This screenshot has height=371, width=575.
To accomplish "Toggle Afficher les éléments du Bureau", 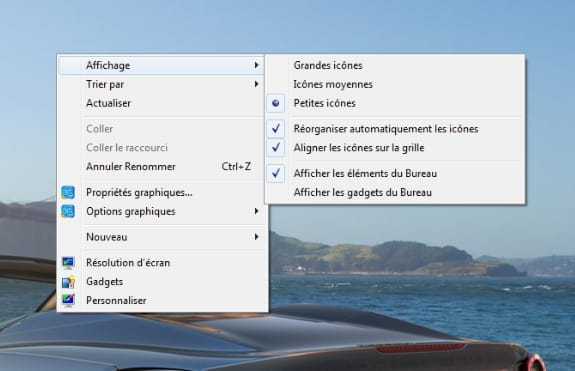I will point(276,173).
